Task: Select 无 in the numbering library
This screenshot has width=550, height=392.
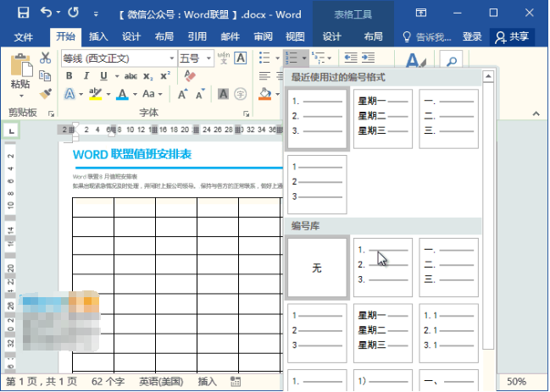Action: (317, 268)
